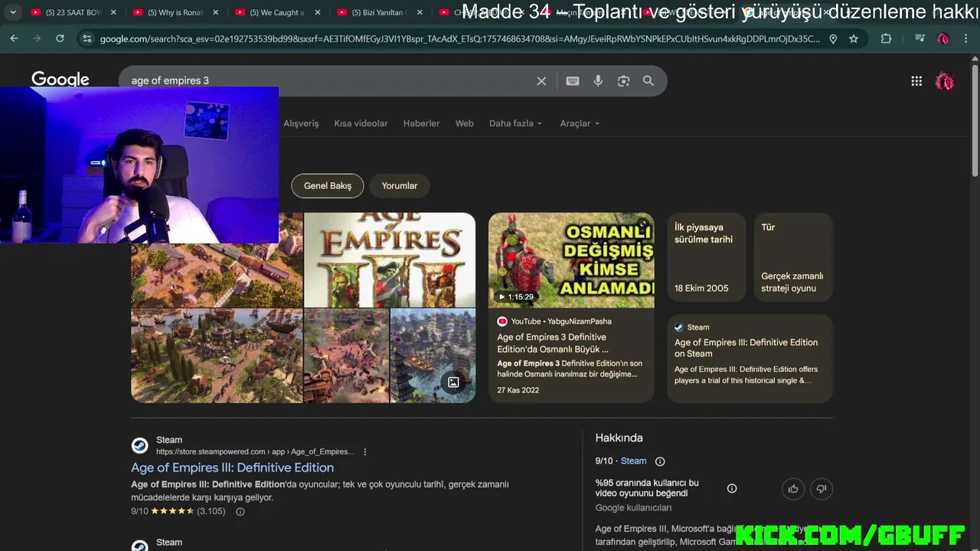Select the Yorumlar chip
The image size is (980, 551).
(400, 186)
